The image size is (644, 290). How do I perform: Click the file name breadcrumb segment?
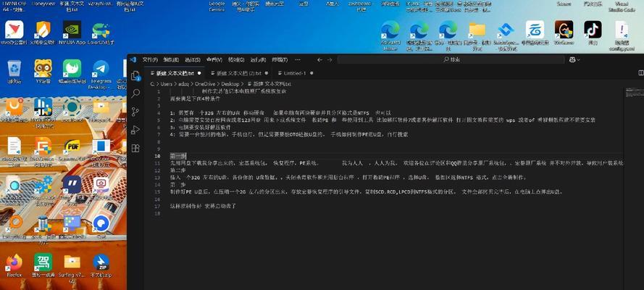tap(269, 84)
